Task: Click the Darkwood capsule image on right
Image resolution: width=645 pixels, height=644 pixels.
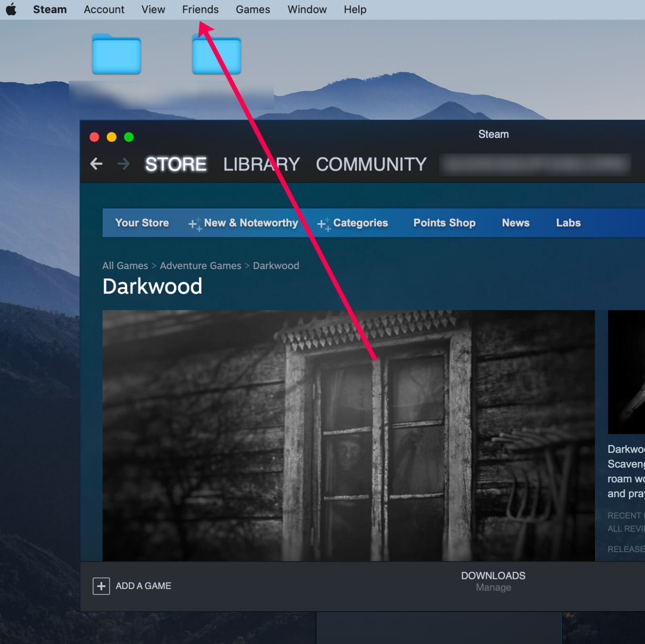Action: (x=627, y=372)
